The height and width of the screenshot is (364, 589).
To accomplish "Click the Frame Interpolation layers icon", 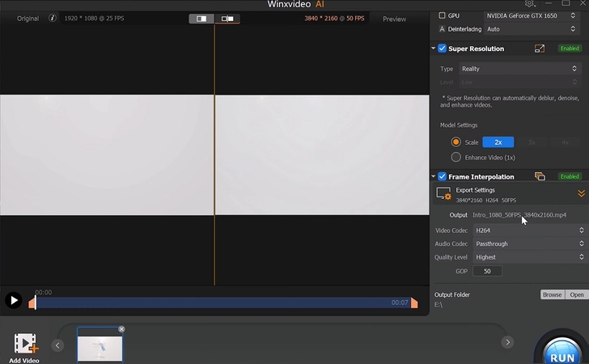I will pos(540,176).
